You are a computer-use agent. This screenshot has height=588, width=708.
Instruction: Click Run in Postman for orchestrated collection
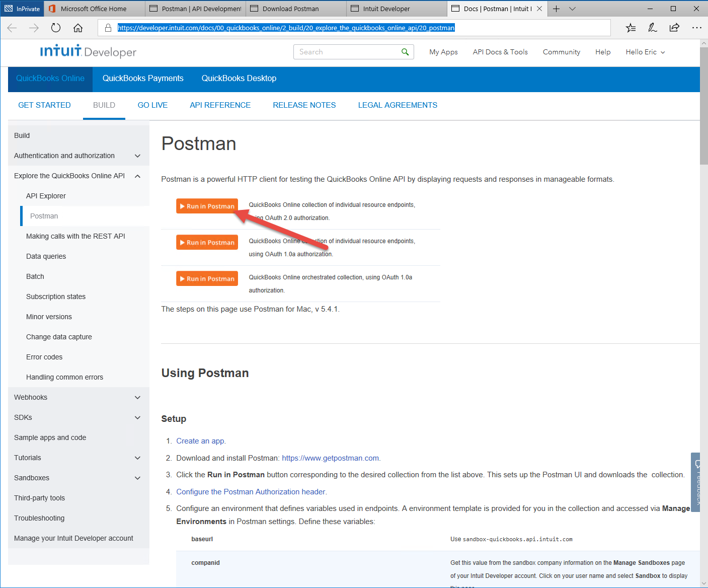[x=207, y=278]
